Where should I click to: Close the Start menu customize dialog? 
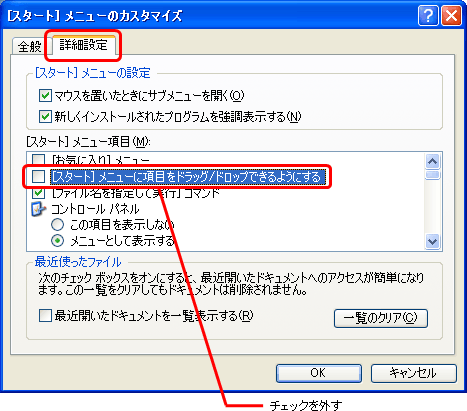pos(451,15)
